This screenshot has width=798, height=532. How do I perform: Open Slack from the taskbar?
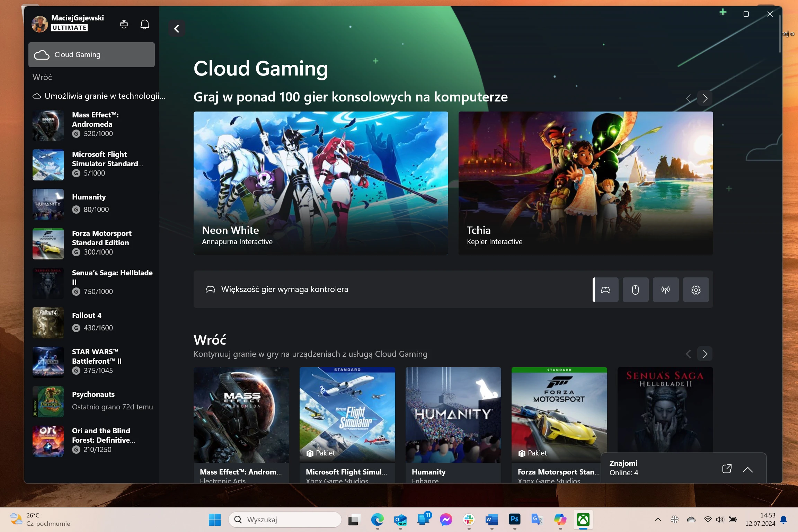pos(469,520)
